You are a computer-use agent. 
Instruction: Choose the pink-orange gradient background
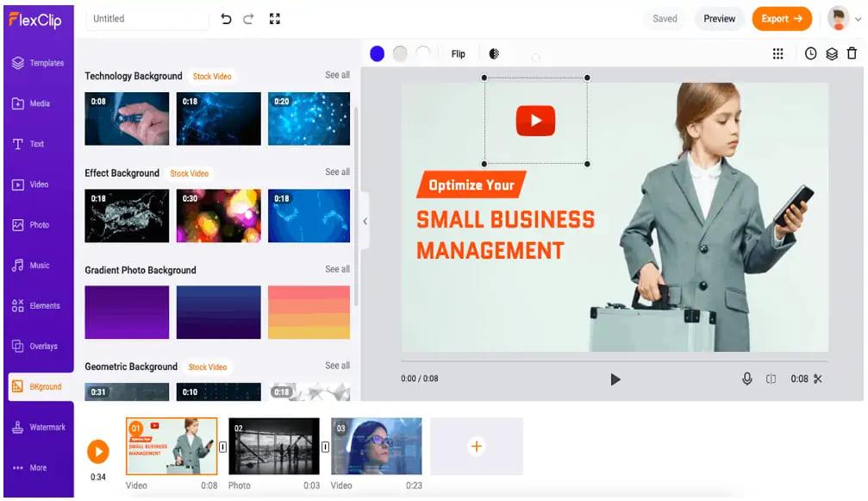click(309, 312)
